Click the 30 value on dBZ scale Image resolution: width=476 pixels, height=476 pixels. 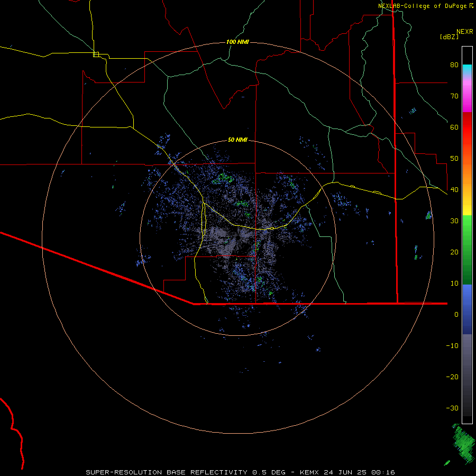pyautogui.click(x=454, y=221)
